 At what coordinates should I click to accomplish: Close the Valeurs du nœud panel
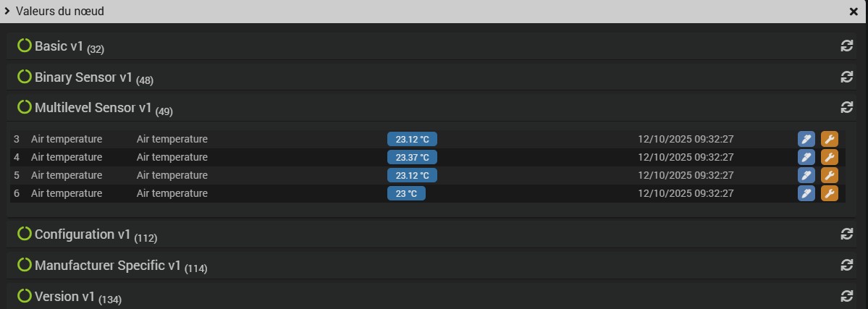point(854,12)
